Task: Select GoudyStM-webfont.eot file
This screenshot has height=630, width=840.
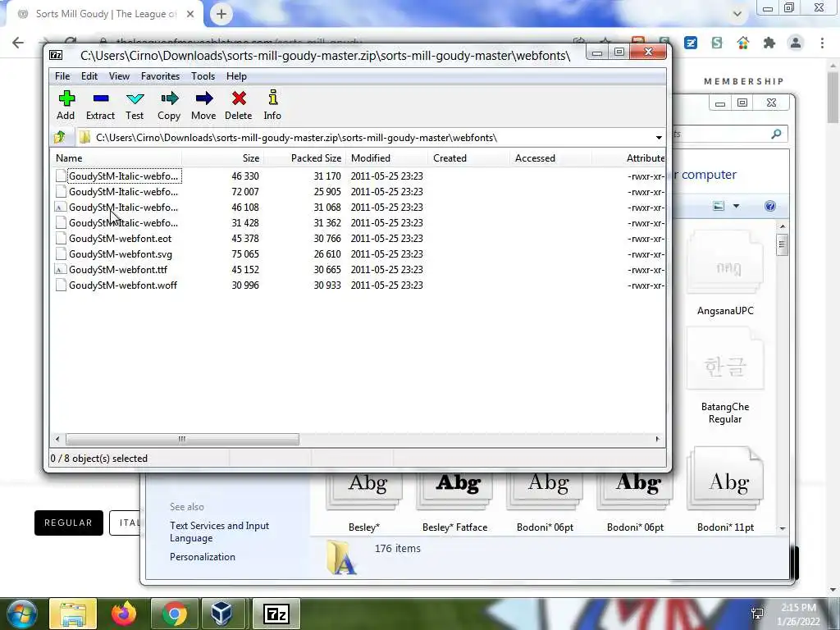Action: (120, 239)
